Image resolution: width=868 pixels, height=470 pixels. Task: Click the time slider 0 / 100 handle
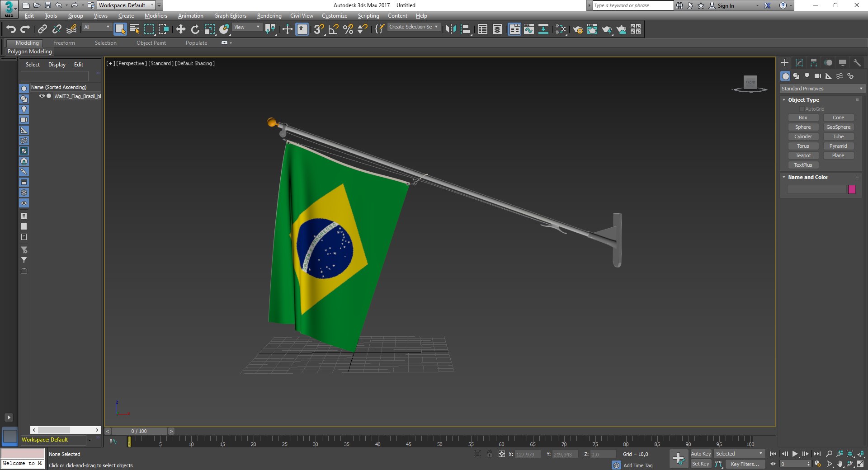(139, 431)
